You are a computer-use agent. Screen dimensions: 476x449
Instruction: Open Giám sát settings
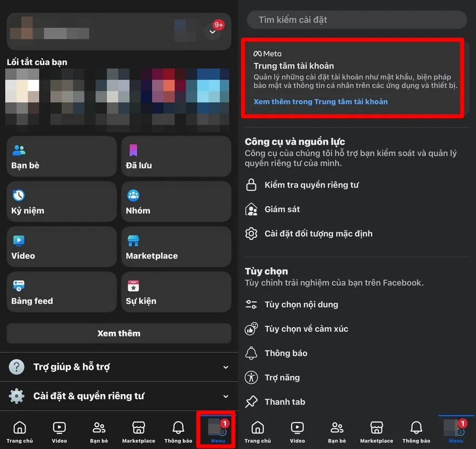293,209
